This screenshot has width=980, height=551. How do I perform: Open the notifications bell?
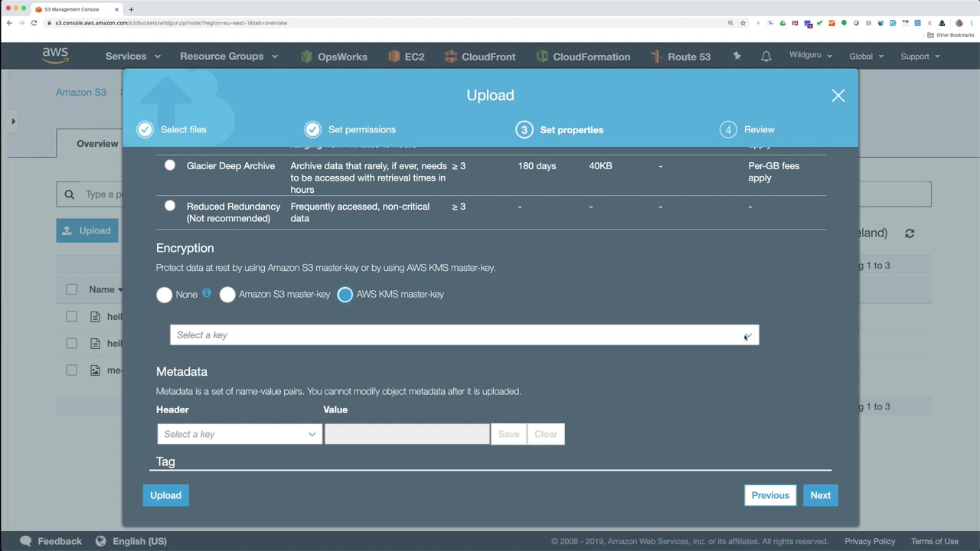click(766, 57)
